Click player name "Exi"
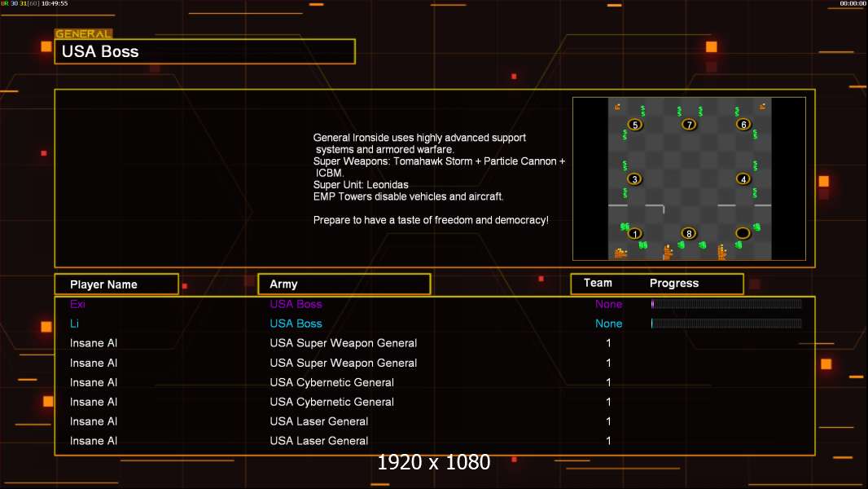868x489 pixels. tap(77, 304)
